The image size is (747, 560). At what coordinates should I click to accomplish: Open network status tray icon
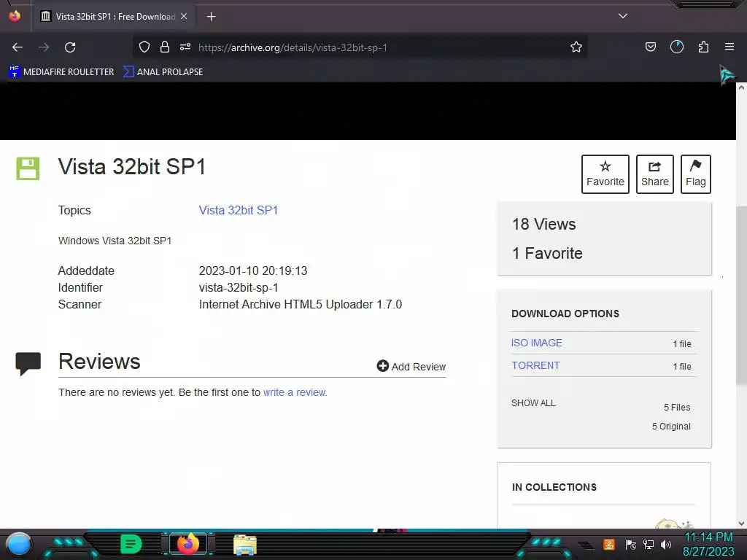[649, 544]
